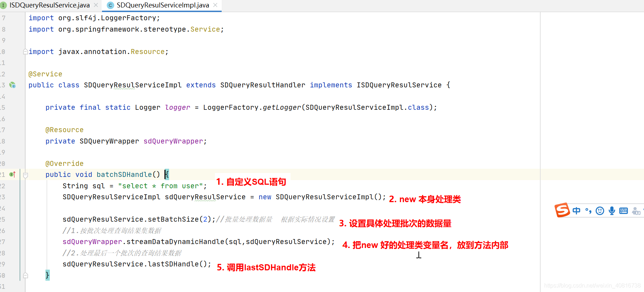Click the italic logger field name
This screenshot has width=644, height=292.
point(178,107)
